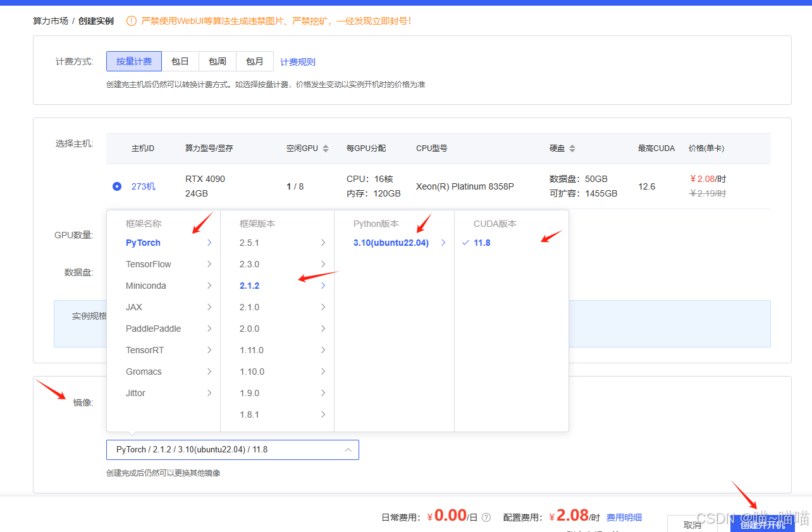The width and height of the screenshot is (812, 532).
Task: Pick framework version 2.1.0
Action: tap(249, 307)
